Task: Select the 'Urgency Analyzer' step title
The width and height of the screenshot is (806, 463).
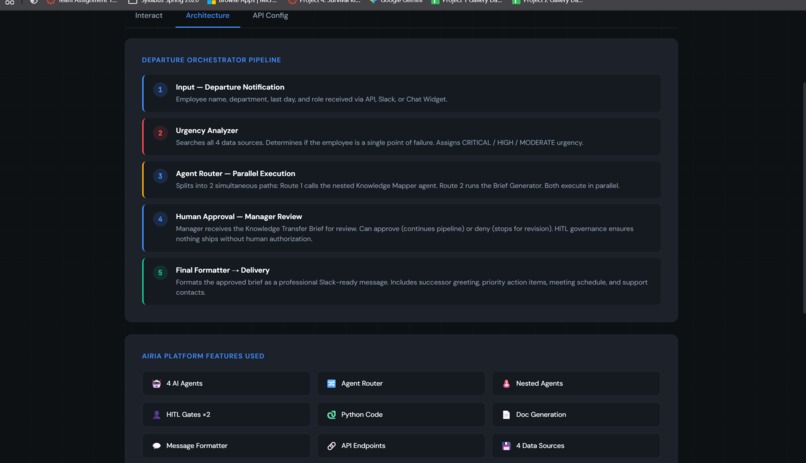Action: 207,131
